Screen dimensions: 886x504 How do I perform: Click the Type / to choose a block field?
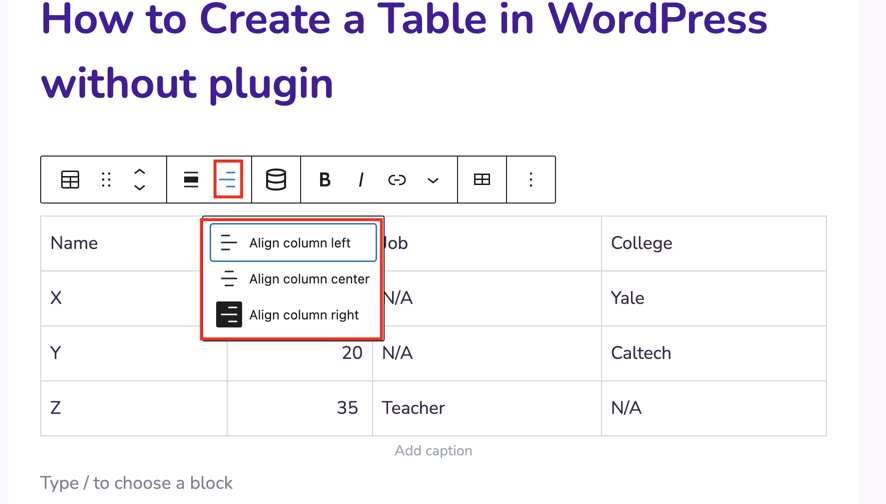(x=136, y=483)
